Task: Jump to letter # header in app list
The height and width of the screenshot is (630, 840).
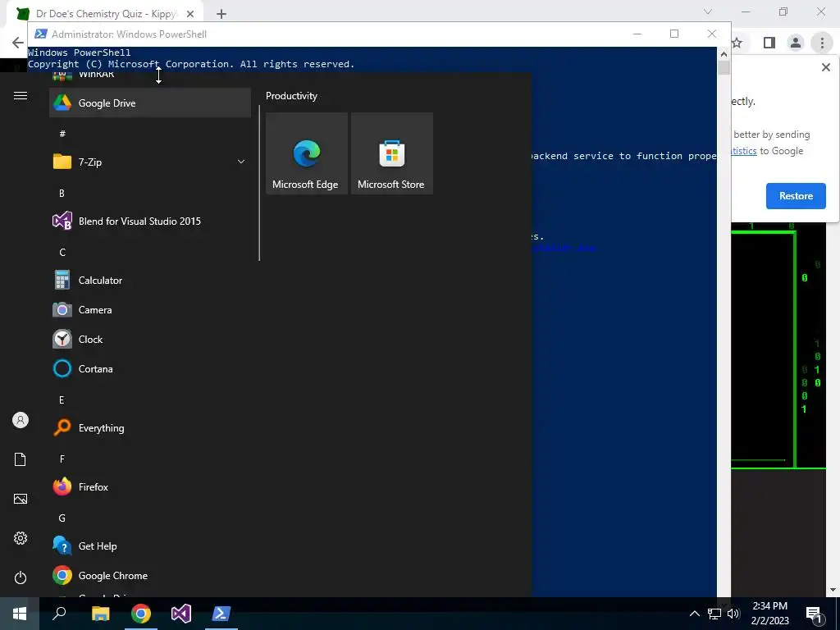Action: (62, 134)
